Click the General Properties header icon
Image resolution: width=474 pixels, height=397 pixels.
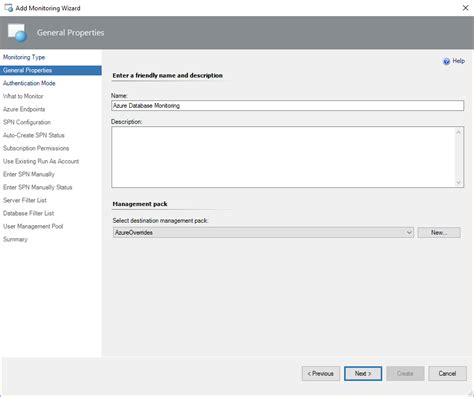[18, 33]
